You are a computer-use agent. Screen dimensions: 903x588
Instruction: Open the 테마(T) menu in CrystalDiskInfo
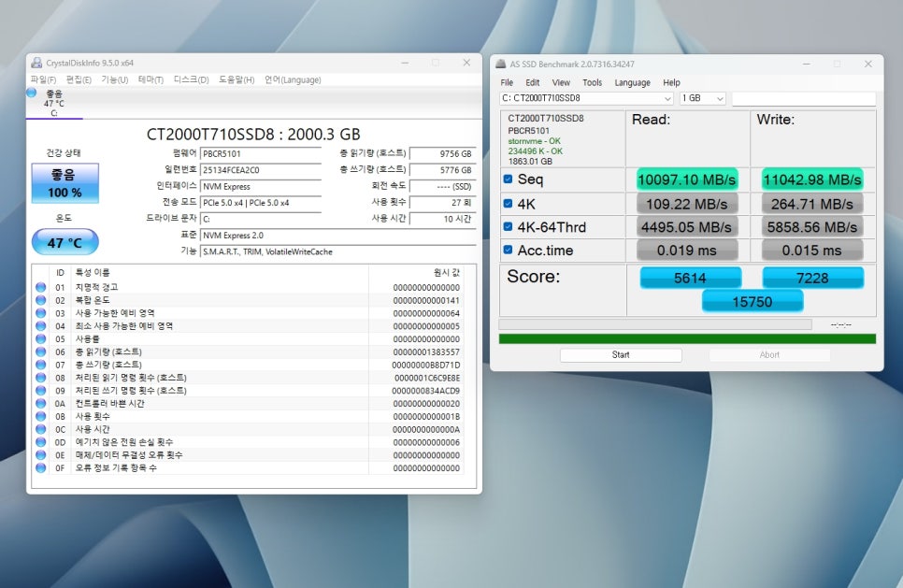point(150,79)
